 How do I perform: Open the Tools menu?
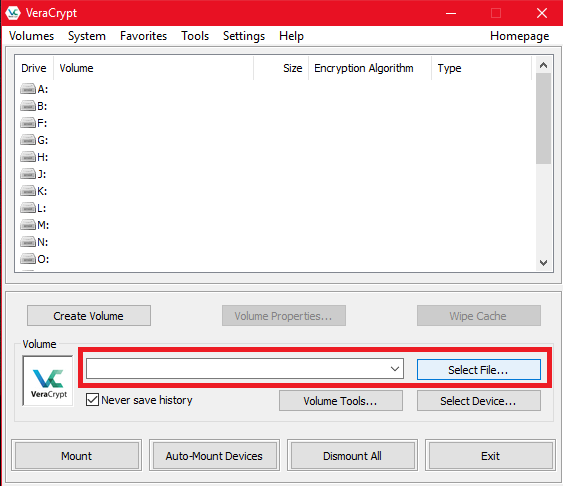click(195, 36)
